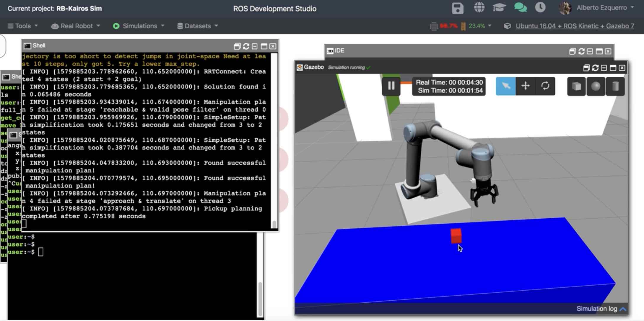Open the Real Robot menu

pyautogui.click(x=76, y=26)
